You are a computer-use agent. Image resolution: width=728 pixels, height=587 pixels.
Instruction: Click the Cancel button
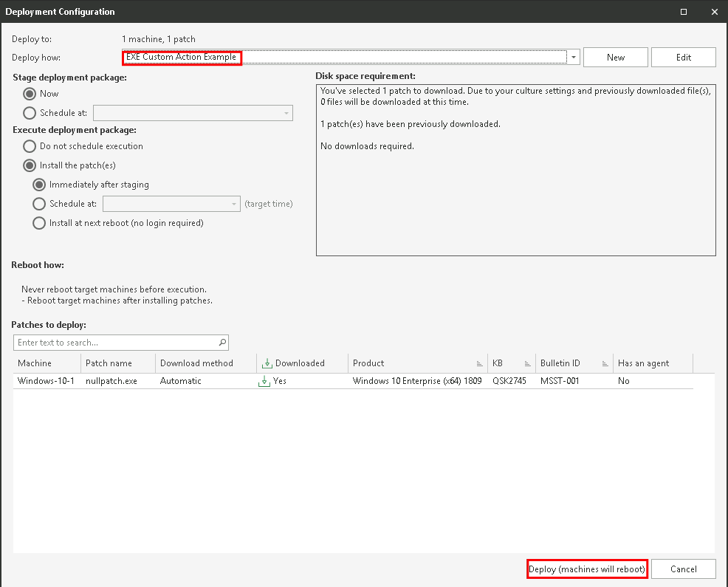pos(683,569)
